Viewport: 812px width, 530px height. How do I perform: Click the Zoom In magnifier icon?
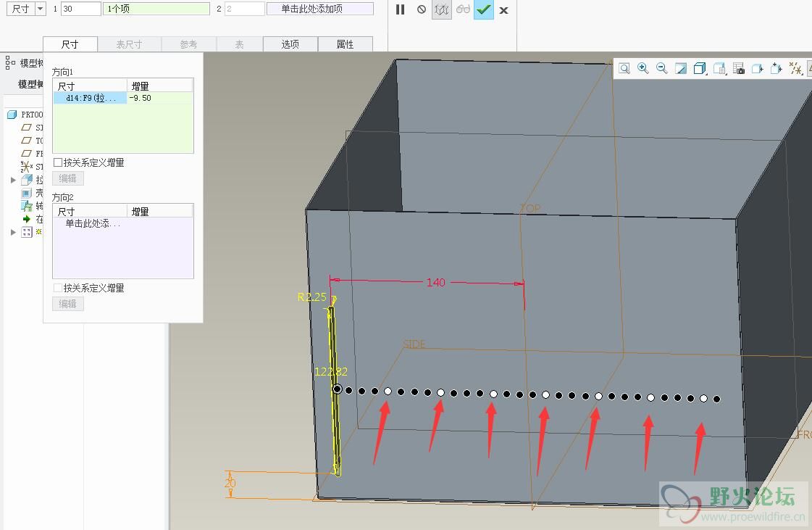(643, 68)
